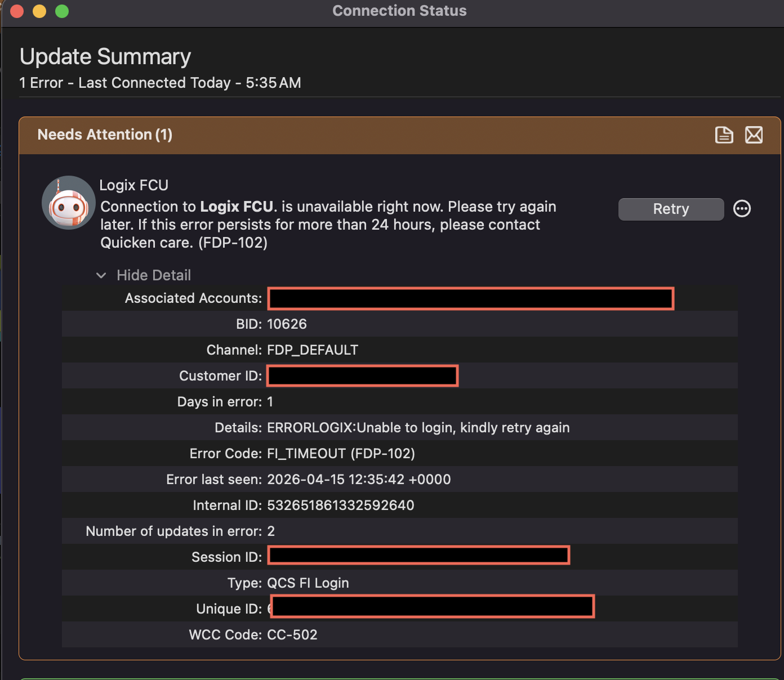Close the Connection Status window
The height and width of the screenshot is (680, 784).
(17, 11)
